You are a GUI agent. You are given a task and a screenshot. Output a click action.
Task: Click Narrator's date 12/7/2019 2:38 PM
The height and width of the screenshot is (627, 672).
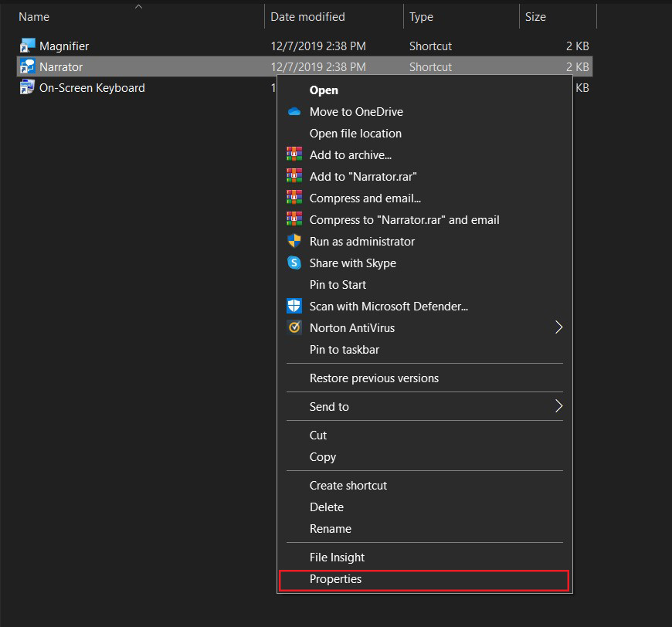tap(318, 67)
